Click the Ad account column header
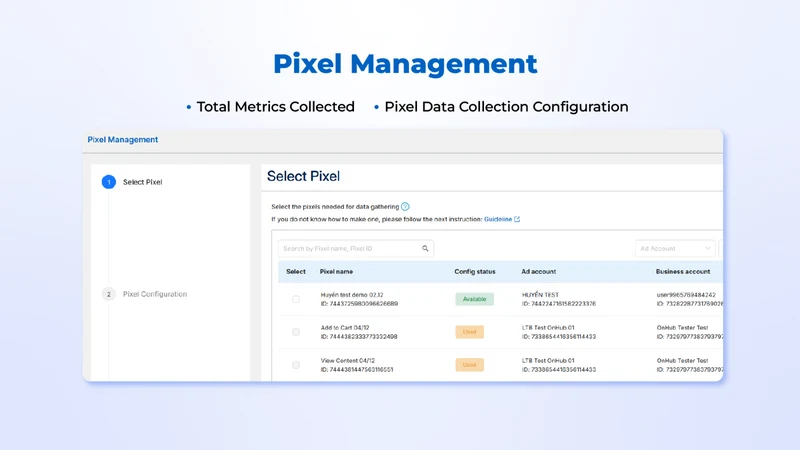Viewport: 800px width, 450px height. pyautogui.click(x=539, y=272)
